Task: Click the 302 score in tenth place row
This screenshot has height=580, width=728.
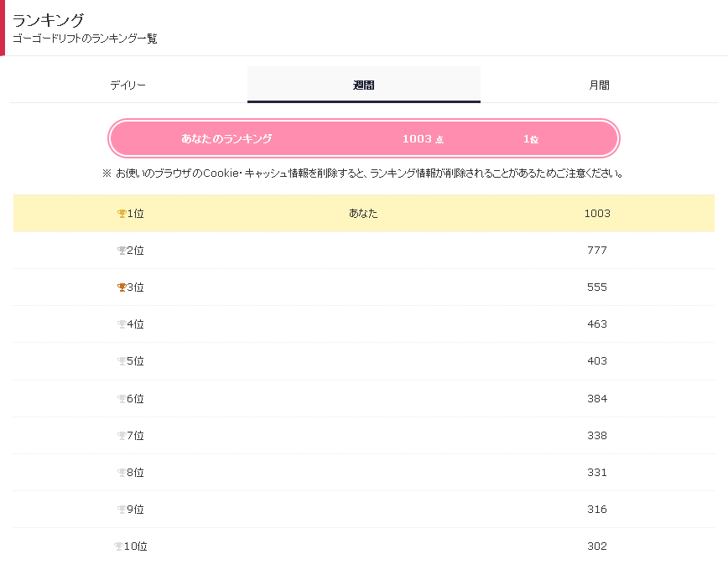Action: 597,546
